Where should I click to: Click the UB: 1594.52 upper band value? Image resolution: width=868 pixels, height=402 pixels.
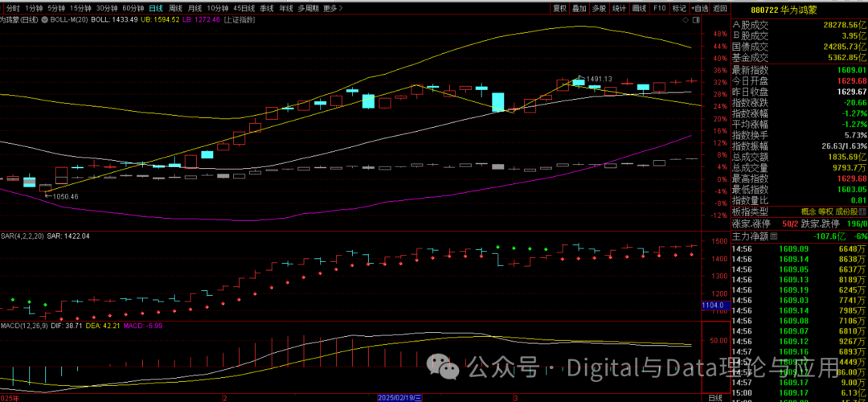click(x=160, y=19)
